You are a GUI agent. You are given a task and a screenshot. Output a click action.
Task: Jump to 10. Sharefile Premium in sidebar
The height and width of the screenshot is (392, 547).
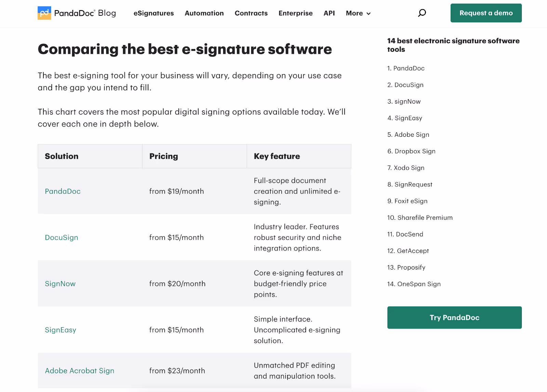click(420, 218)
